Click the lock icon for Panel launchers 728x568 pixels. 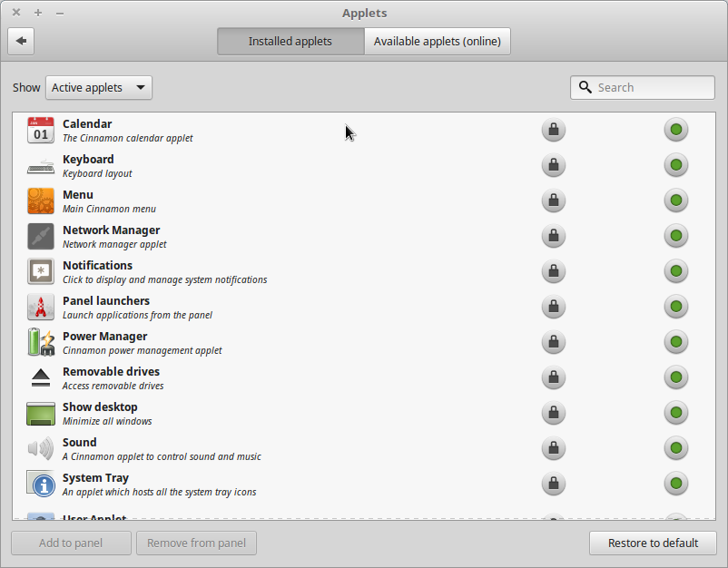click(554, 307)
